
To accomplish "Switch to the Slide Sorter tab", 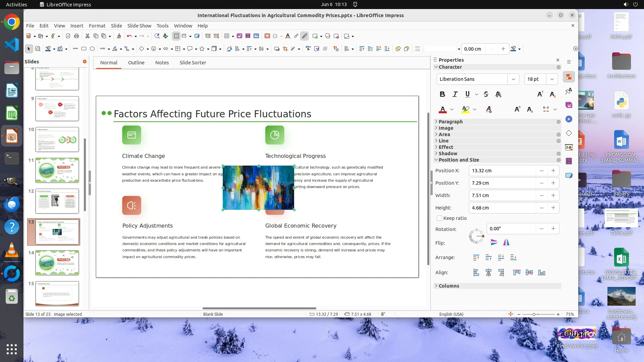I will (193, 63).
